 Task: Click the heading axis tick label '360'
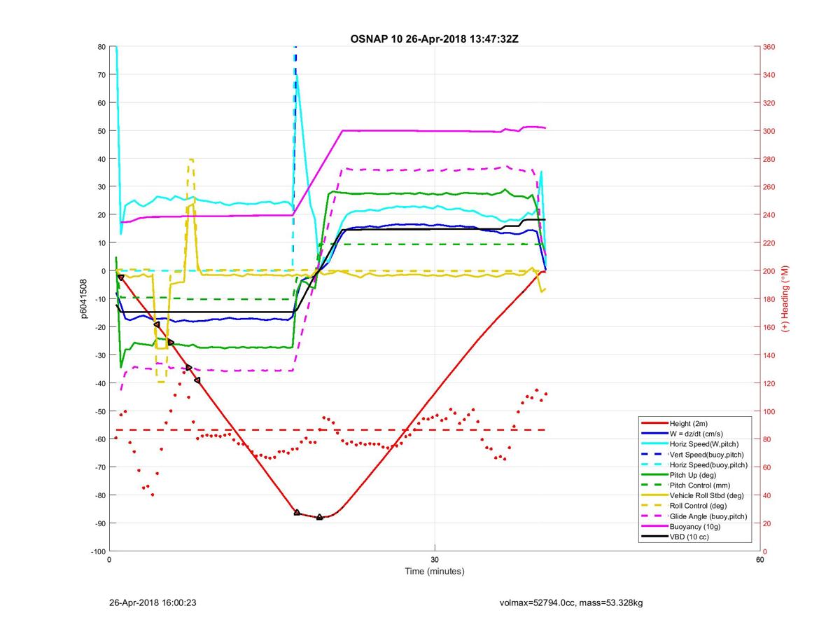click(x=769, y=47)
